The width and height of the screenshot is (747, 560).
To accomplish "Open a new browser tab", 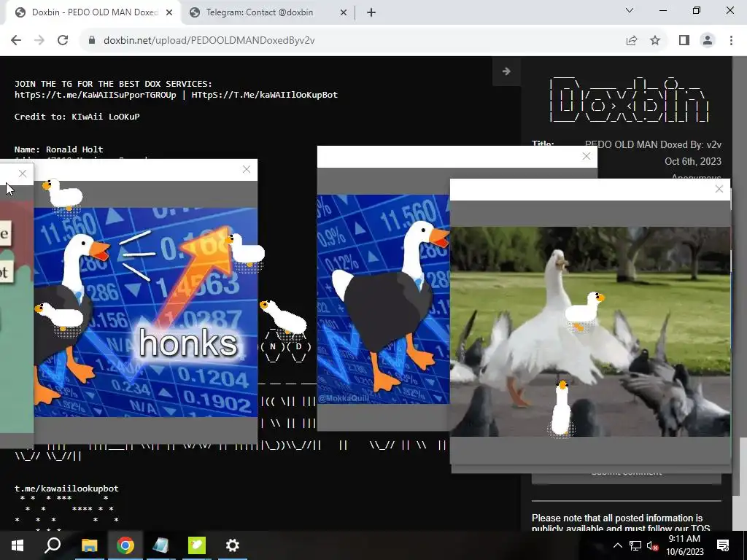I will point(371,13).
